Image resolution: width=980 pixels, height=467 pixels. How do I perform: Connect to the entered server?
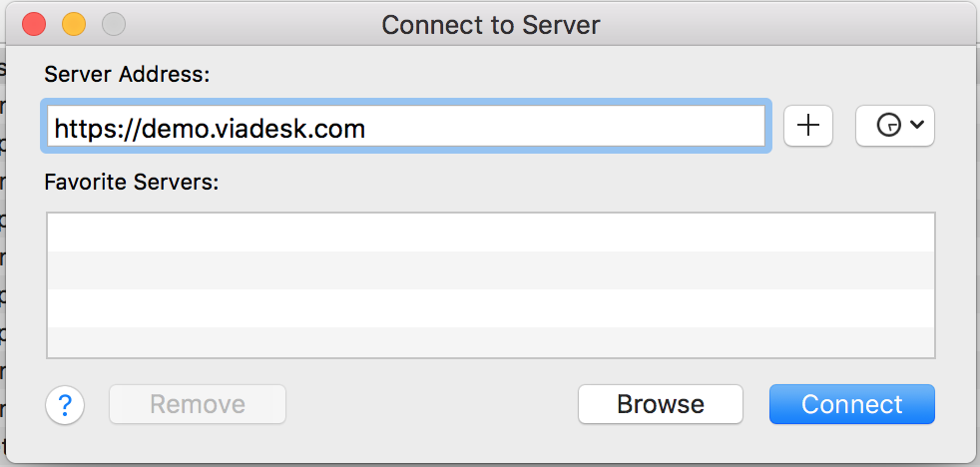pos(852,404)
